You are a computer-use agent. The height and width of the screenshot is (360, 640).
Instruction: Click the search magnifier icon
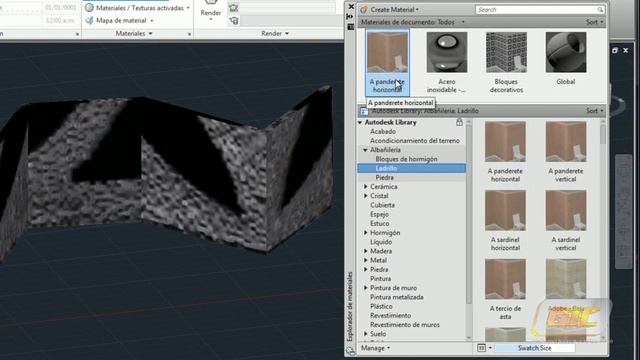click(x=600, y=9)
